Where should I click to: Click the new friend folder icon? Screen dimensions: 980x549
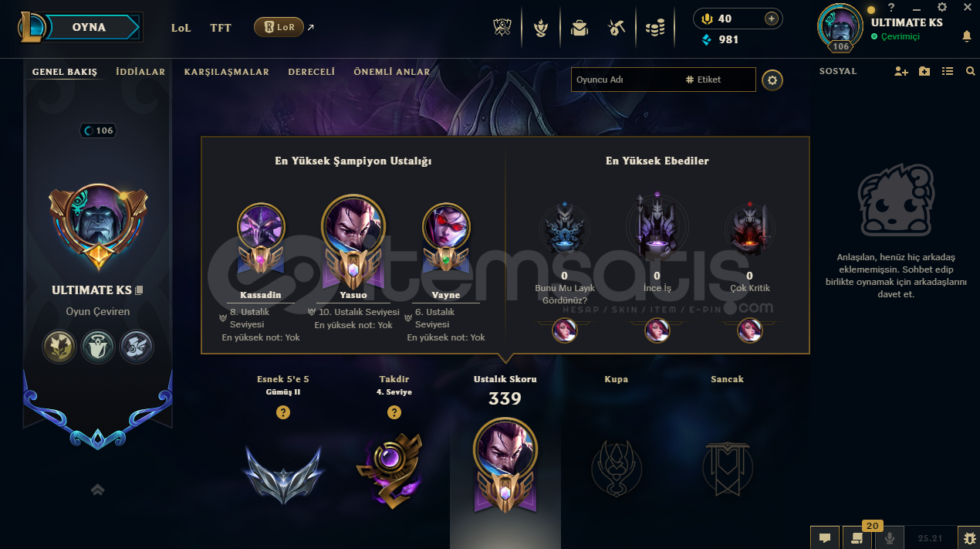click(924, 71)
